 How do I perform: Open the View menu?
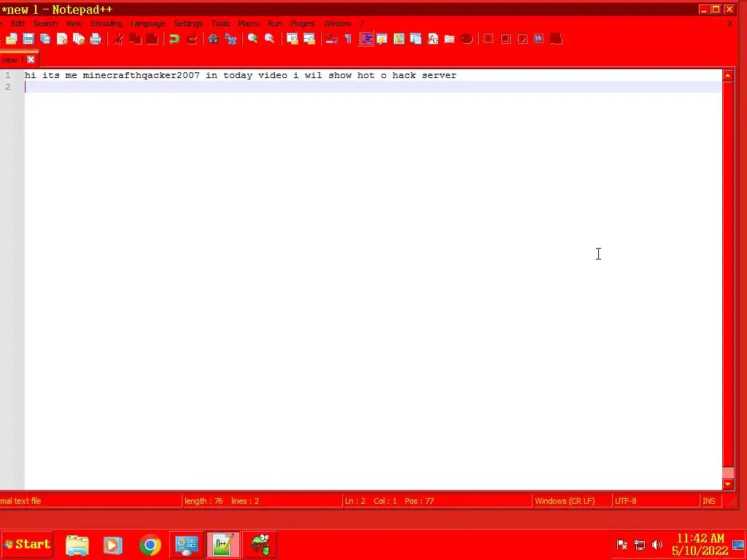[74, 23]
